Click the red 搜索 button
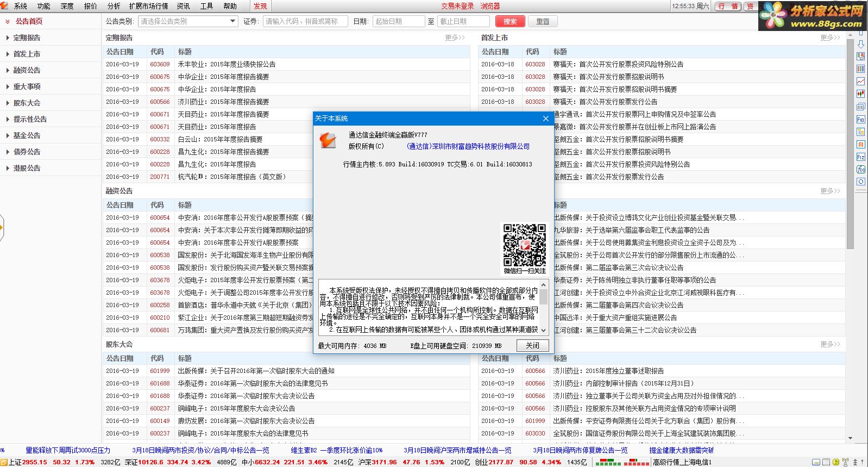 [510, 21]
